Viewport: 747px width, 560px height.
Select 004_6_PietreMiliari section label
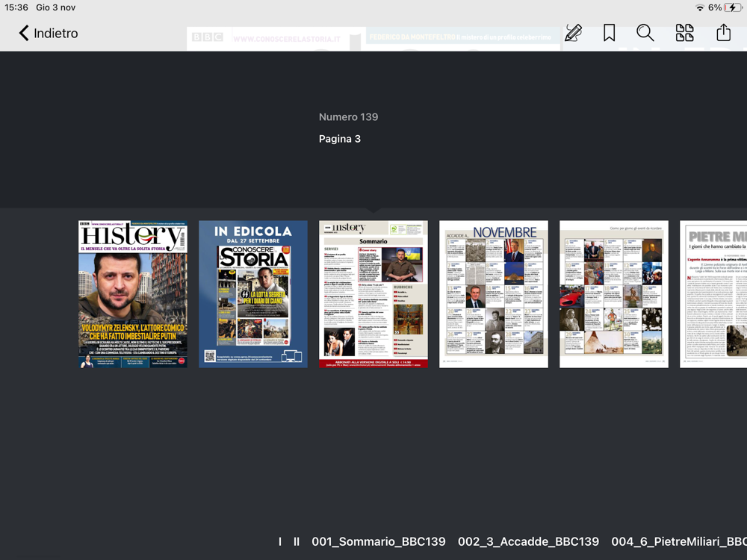(x=679, y=541)
